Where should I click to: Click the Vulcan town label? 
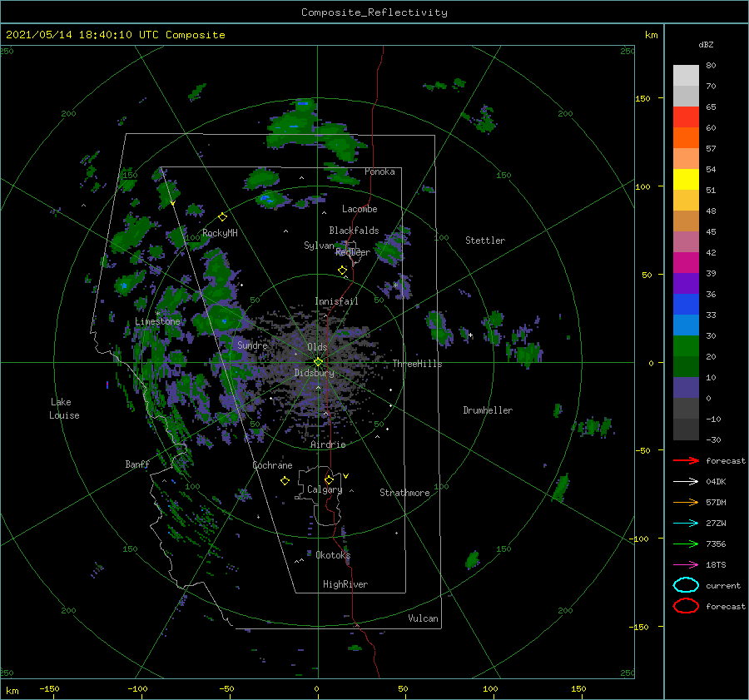423,618
